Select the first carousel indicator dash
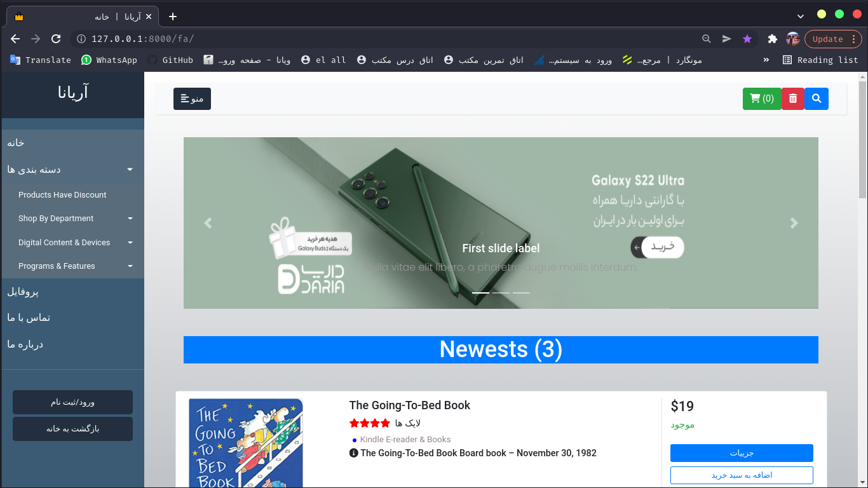The height and width of the screenshot is (488, 868). pos(481,292)
